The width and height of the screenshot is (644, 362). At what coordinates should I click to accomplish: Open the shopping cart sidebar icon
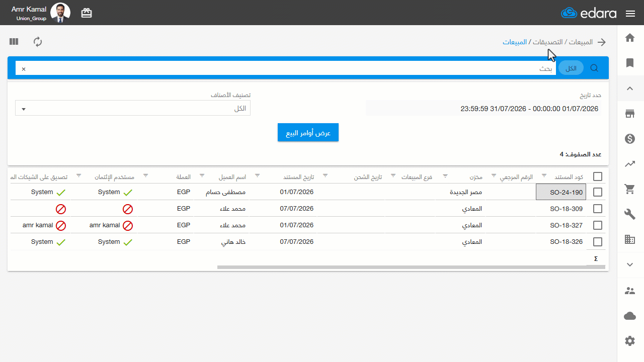[x=630, y=189]
